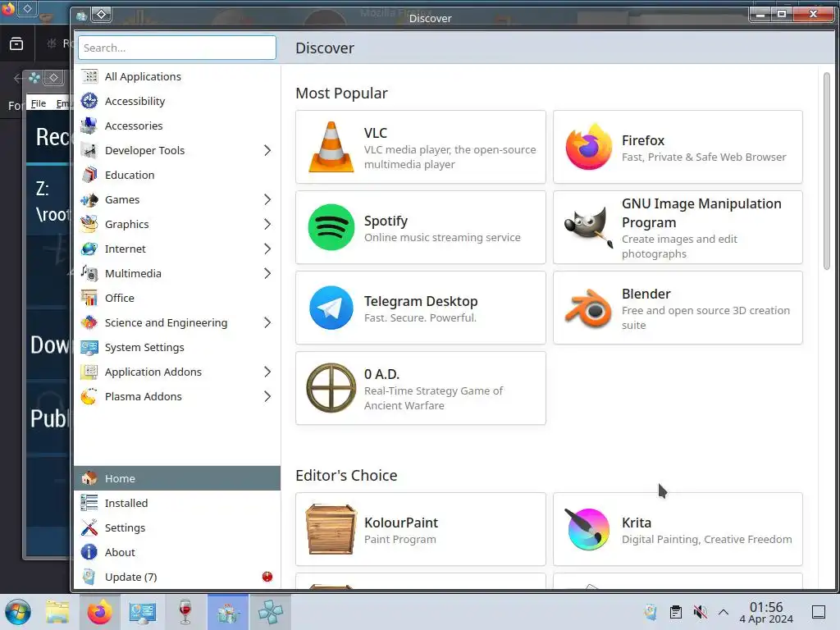Click the Discover window titlebar menu icon
This screenshot has height=630, width=840.
(x=81, y=16)
